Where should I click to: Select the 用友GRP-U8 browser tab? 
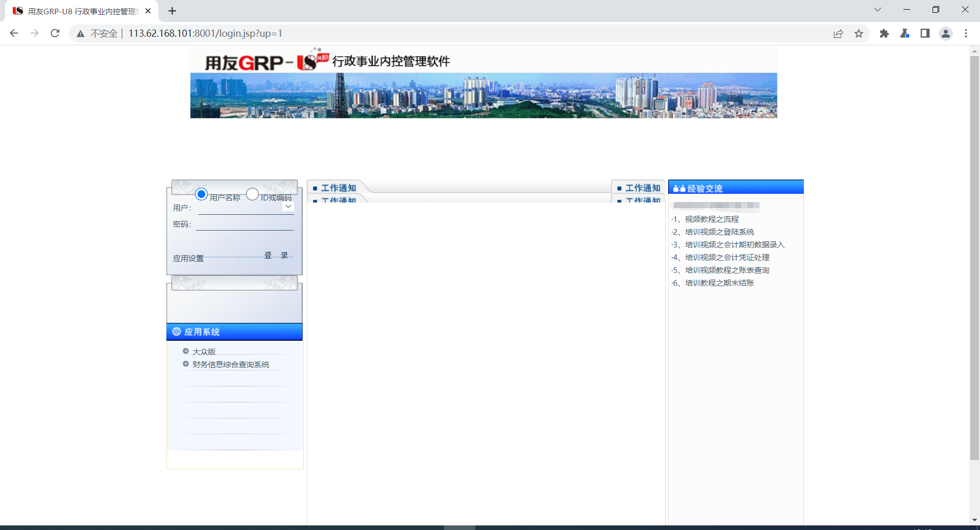pyautogui.click(x=82, y=11)
